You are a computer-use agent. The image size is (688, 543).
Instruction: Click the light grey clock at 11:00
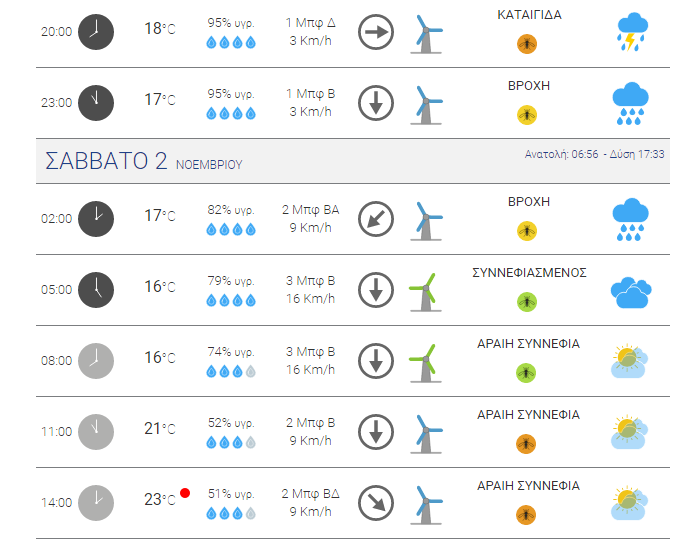coord(96,432)
